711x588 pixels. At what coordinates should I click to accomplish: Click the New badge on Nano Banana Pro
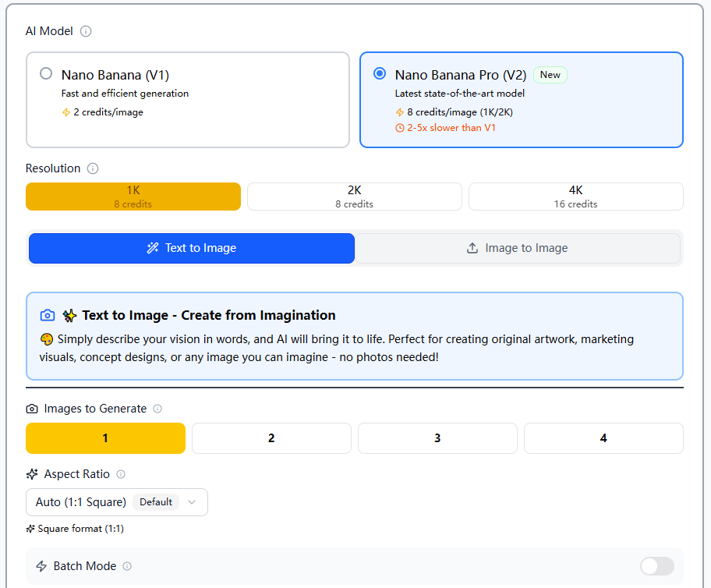[550, 75]
